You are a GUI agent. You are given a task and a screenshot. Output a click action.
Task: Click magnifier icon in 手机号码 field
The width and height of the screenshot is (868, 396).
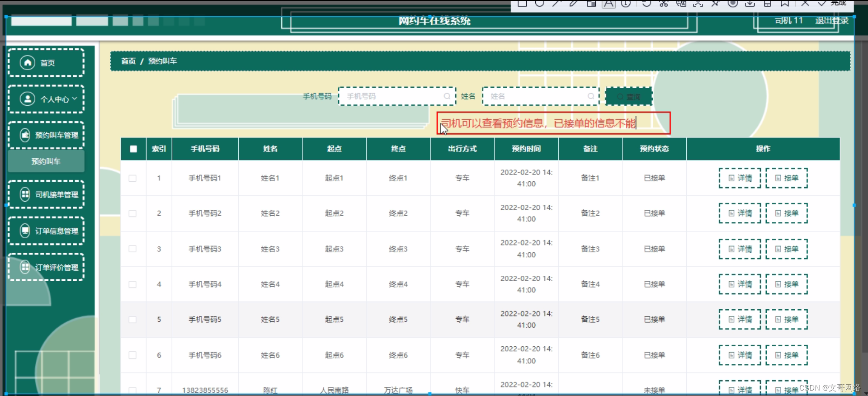tap(447, 96)
